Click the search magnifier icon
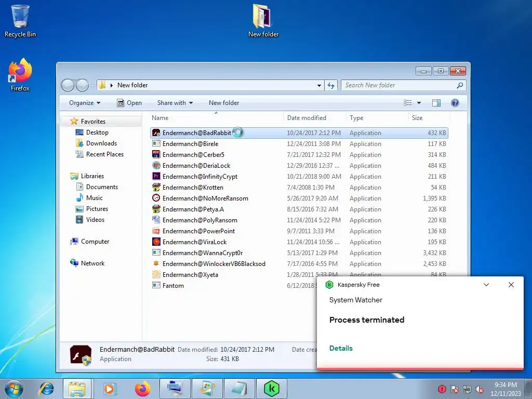Image resolution: width=532 pixels, height=399 pixels. (460, 85)
